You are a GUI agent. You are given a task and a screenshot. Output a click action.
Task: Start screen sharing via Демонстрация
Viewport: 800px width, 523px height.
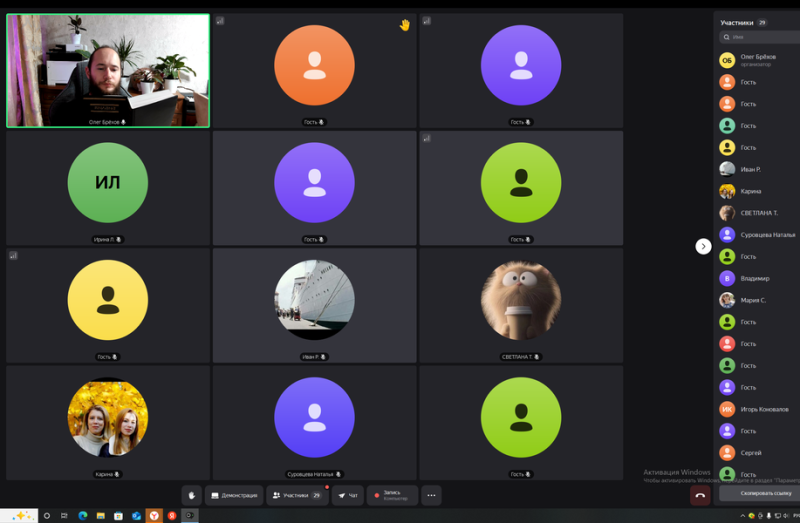[234, 495]
